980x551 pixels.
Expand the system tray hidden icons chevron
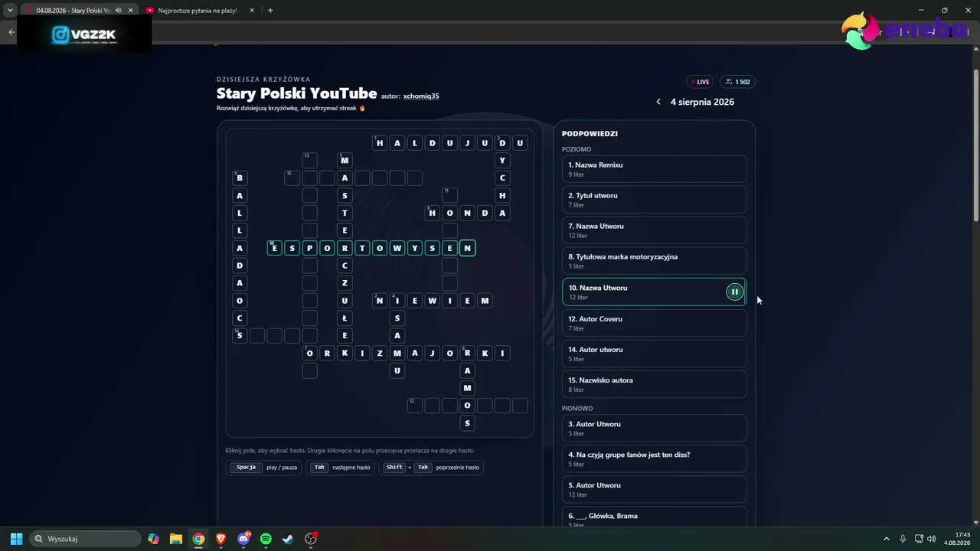coord(887,539)
